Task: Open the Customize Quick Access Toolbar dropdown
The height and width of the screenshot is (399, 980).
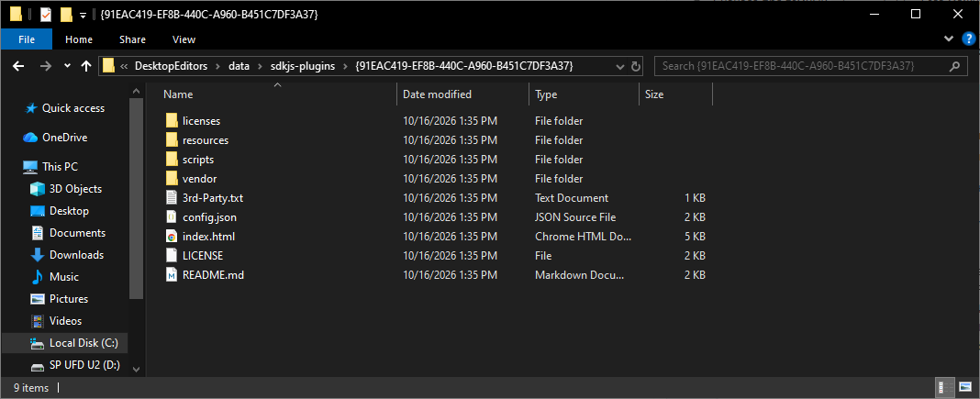Action: click(83, 15)
